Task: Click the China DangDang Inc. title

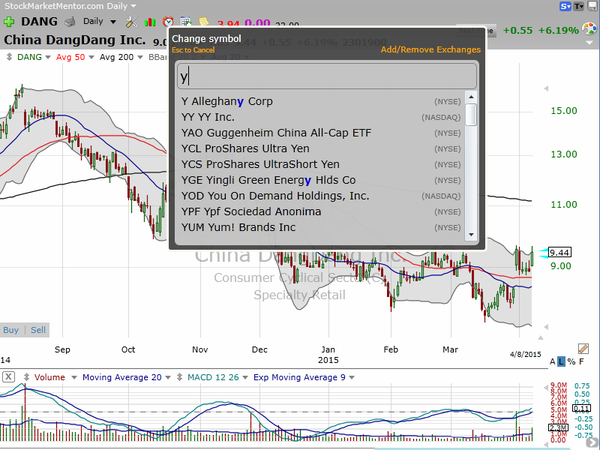Action: (x=75, y=40)
